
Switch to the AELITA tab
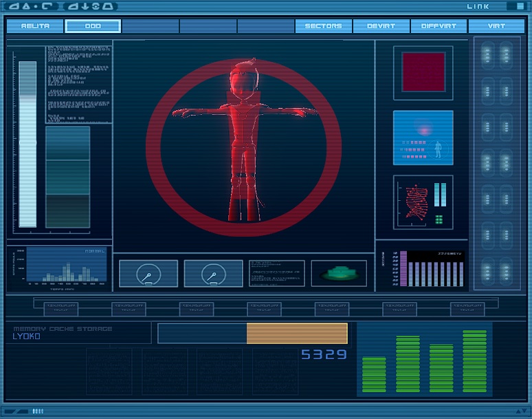coord(35,26)
